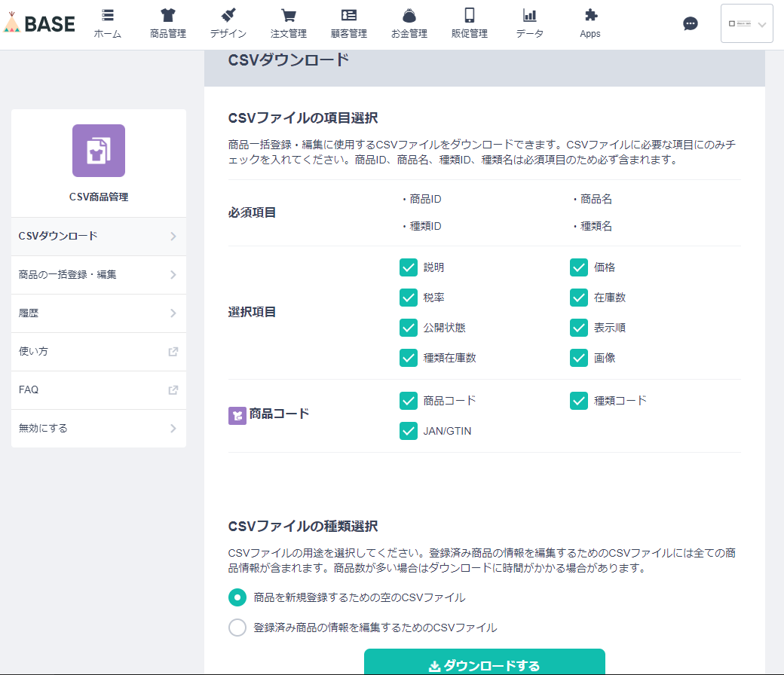Open the shop dropdown at top right
Viewport: 784px width, 675px height.
point(746,23)
